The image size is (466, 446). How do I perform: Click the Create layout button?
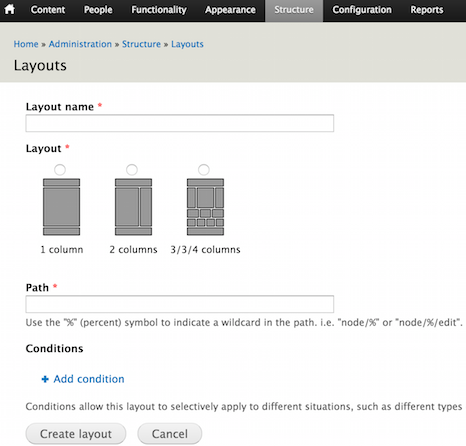tap(76, 434)
